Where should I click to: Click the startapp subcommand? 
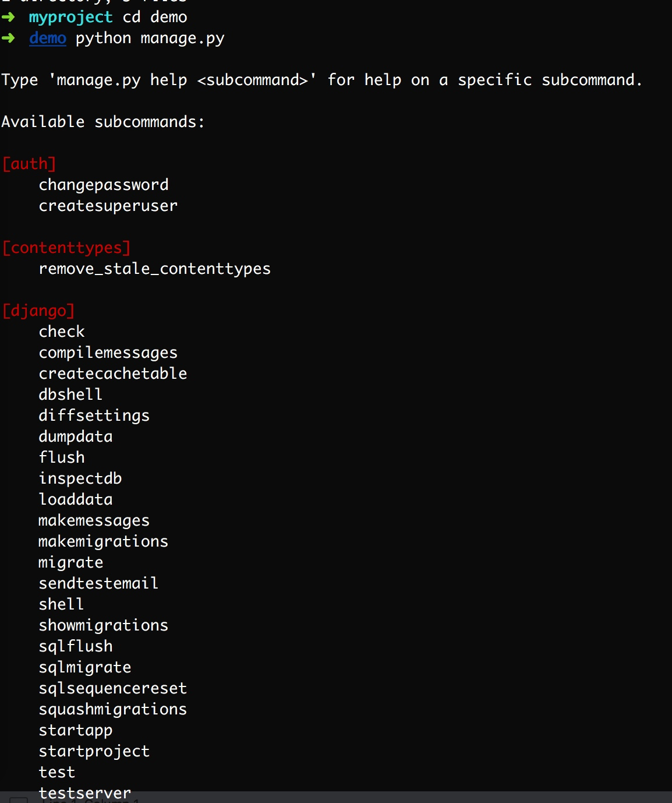pyautogui.click(x=76, y=730)
